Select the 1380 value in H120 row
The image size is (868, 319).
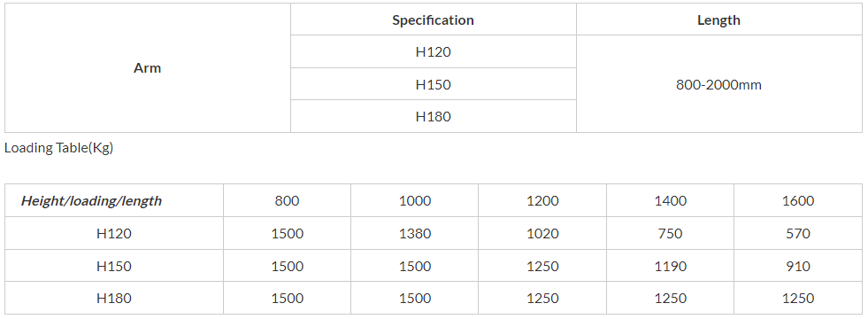pyautogui.click(x=415, y=234)
